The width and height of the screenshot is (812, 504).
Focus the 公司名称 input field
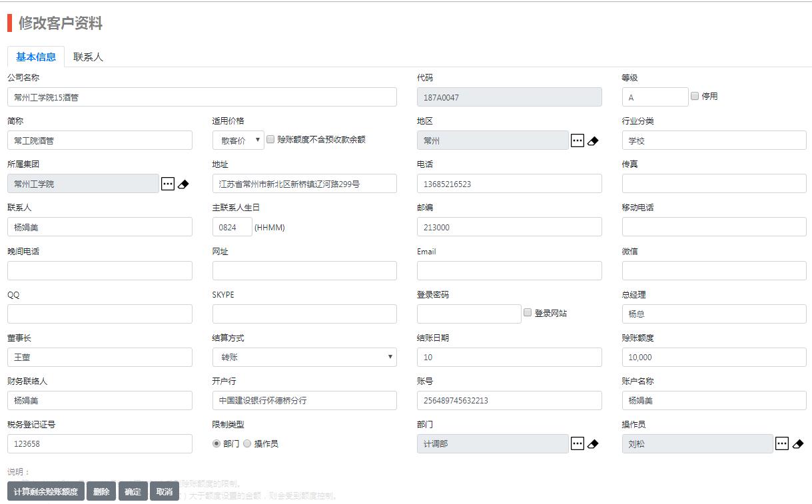(202, 97)
